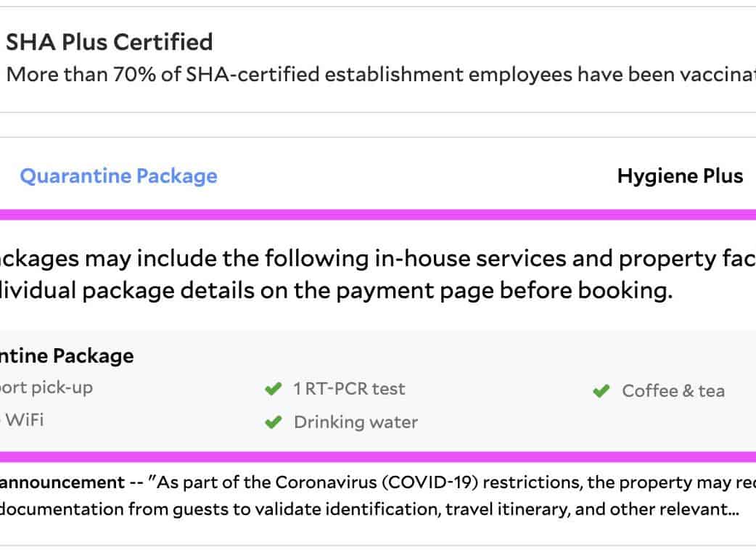756x560 pixels.
Task: Select the Coffee & tea service label
Action: tap(673, 391)
